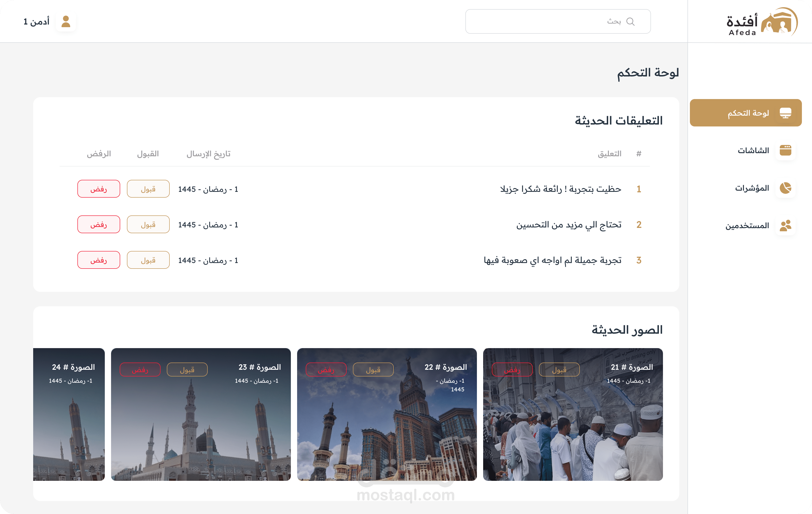Click the screens (الشاشات) sidebar icon
Image resolution: width=812 pixels, height=514 pixels.
tap(785, 150)
